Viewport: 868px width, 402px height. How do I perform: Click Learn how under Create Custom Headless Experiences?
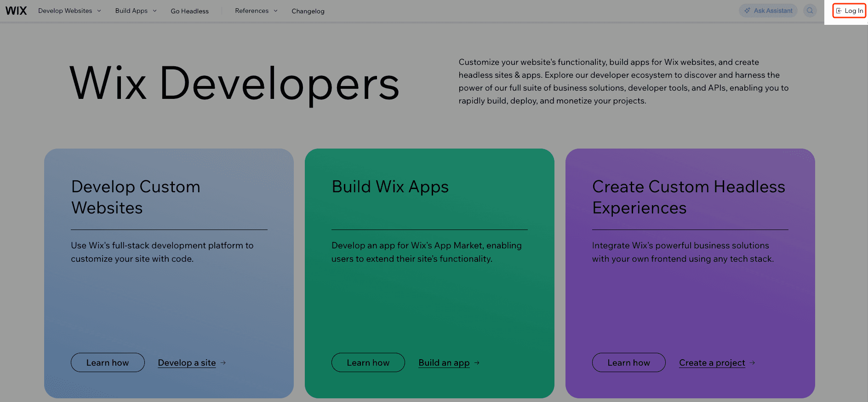coord(629,362)
